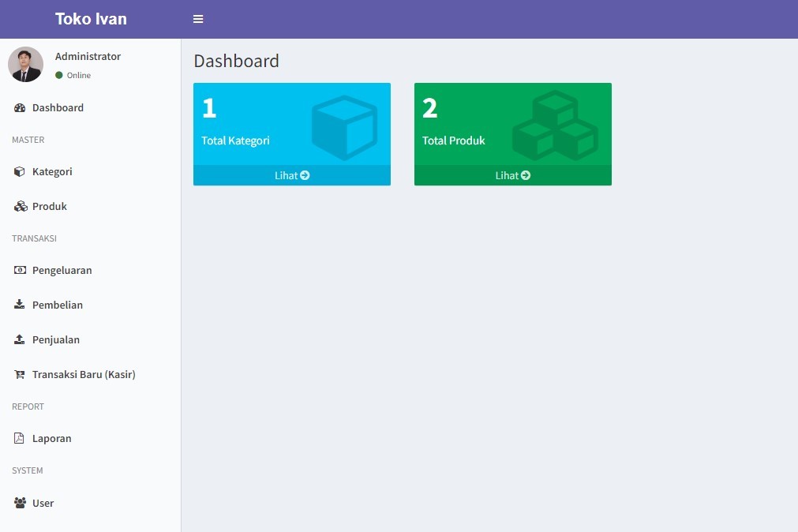Viewport: 798px width, 532px height.
Task: Click the User group icon
Action: pos(21,503)
